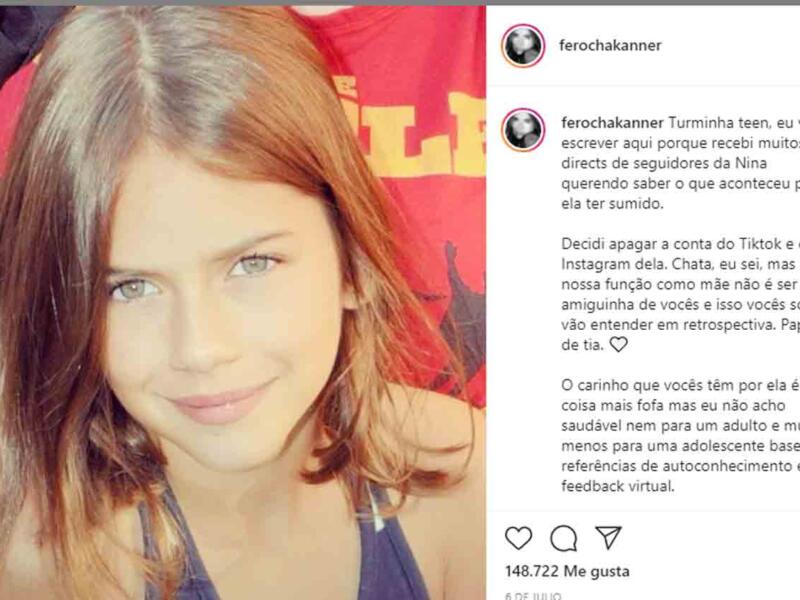
Task: Click the gray bar above the photo
Action: click(x=243, y=3)
